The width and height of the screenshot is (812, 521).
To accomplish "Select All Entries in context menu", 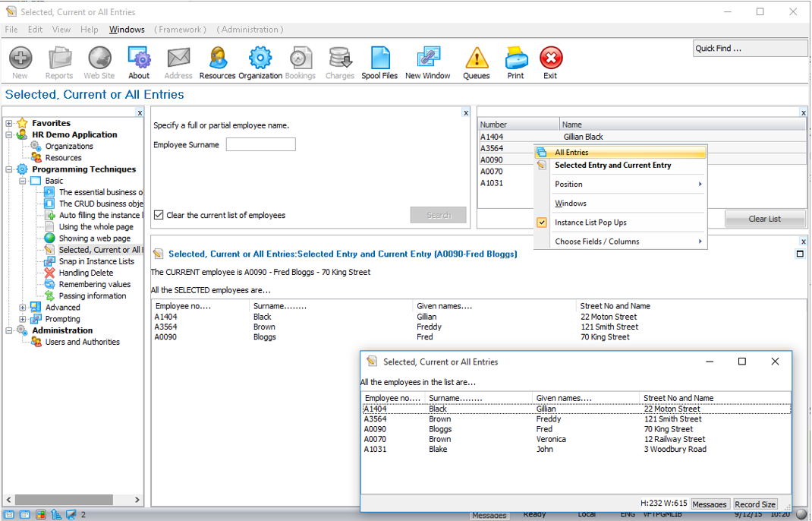I will (x=571, y=153).
